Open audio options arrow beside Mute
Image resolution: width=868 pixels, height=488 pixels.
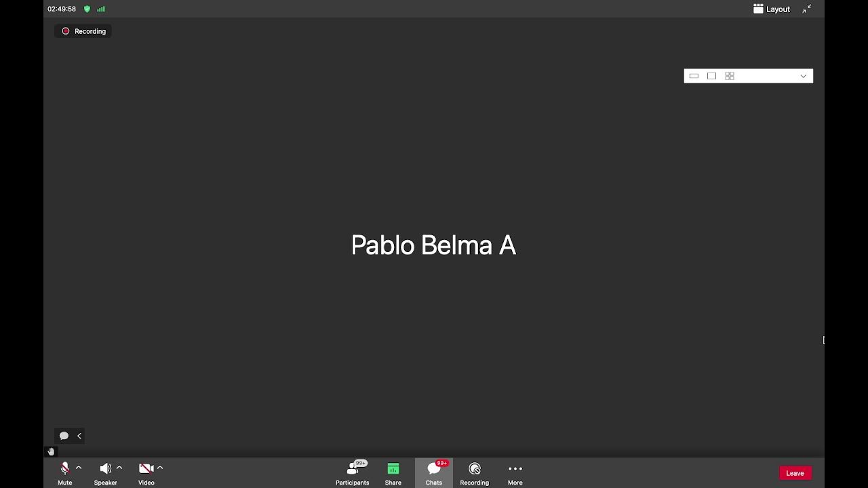click(x=79, y=468)
